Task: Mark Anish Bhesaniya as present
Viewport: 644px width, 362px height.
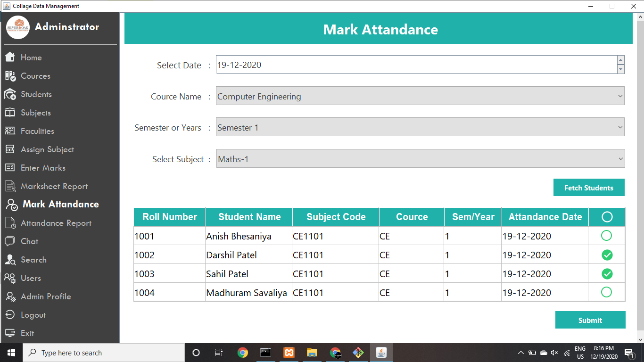Action: point(607,236)
